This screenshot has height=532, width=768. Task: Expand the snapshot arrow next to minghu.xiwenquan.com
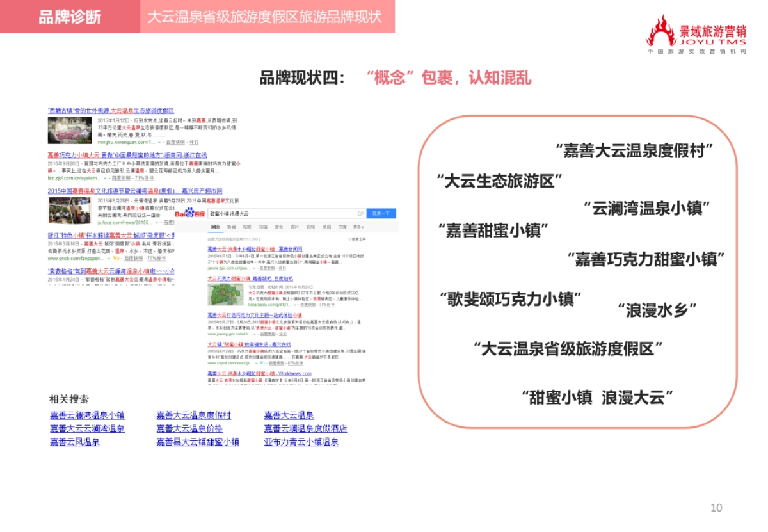[159, 142]
